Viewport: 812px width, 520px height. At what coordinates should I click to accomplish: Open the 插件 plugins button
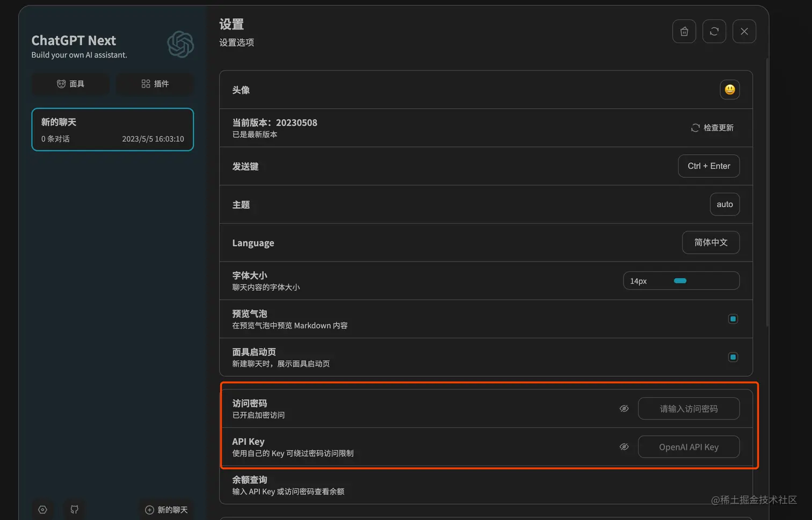pos(155,84)
